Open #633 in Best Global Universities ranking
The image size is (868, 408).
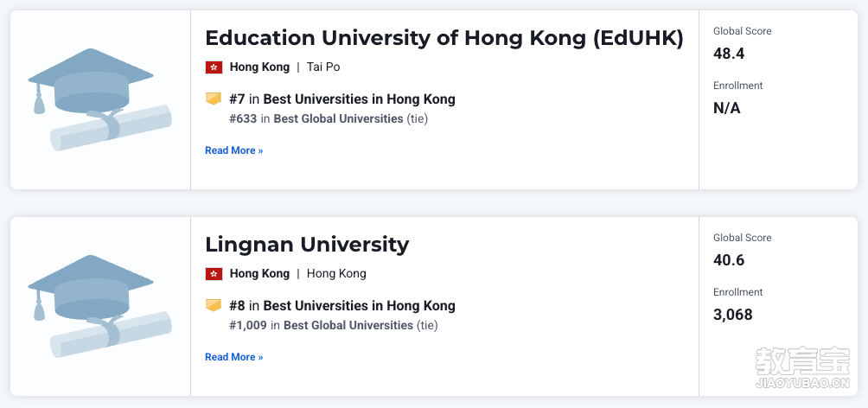(329, 118)
